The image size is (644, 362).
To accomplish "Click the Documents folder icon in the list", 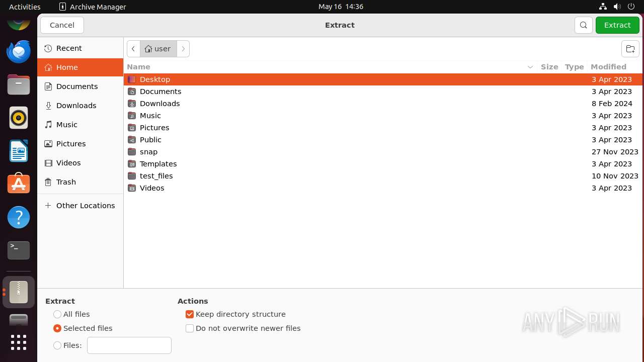I will (132, 92).
